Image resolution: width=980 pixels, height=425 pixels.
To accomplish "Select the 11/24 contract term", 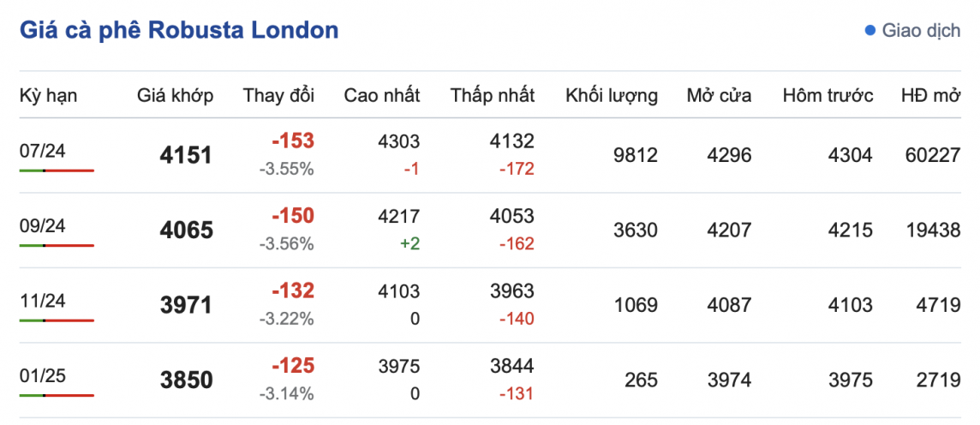I will pyautogui.click(x=43, y=302).
